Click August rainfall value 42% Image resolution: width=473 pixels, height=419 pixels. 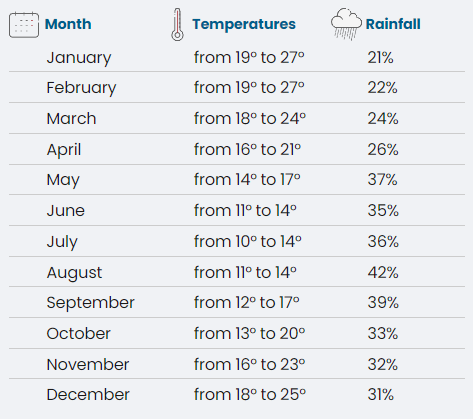[383, 273]
